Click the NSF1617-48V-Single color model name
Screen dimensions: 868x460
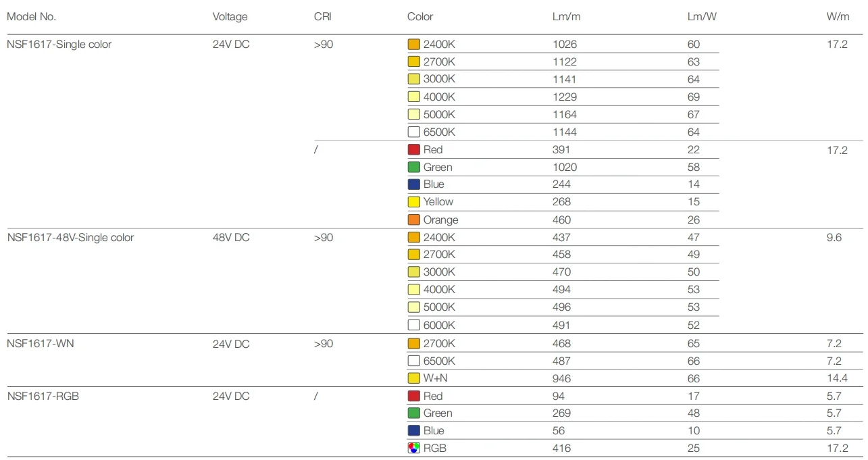pos(70,237)
